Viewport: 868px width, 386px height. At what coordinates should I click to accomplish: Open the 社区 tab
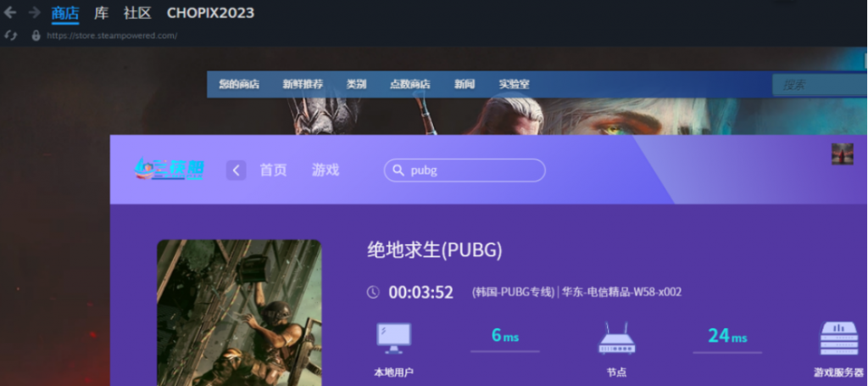[137, 13]
